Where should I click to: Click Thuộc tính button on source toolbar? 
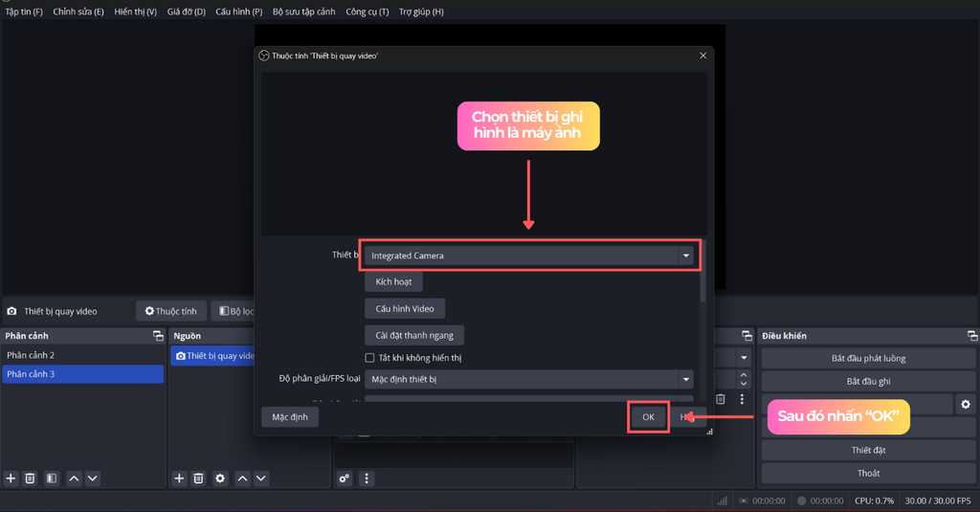[171, 311]
